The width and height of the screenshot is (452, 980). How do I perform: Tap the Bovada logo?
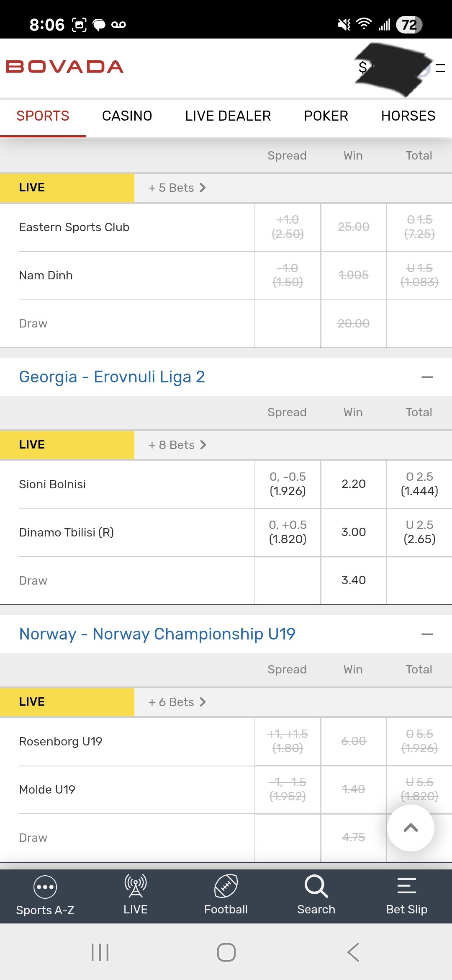pos(65,67)
